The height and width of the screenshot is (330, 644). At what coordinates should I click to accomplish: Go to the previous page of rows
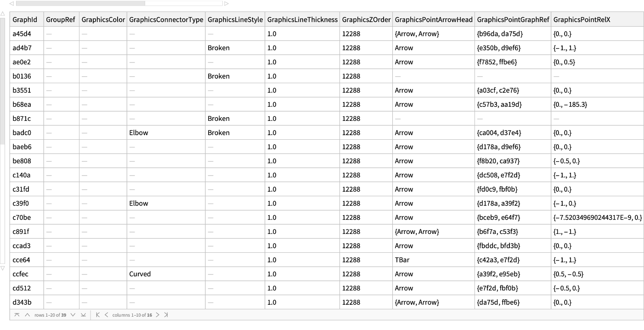click(27, 315)
